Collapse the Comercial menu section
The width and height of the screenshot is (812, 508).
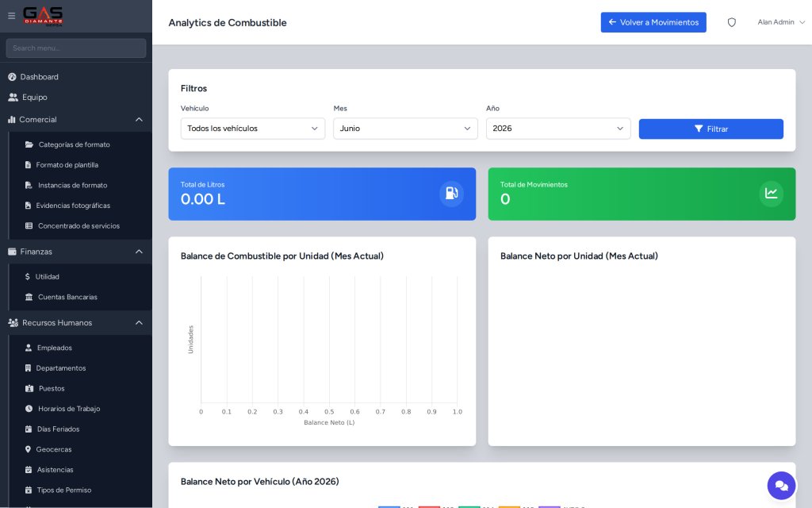coord(139,120)
